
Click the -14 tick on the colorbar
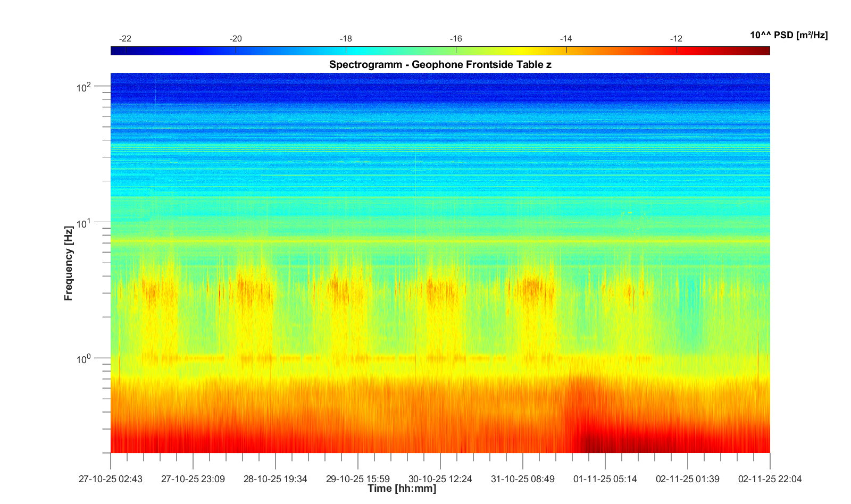click(566, 39)
